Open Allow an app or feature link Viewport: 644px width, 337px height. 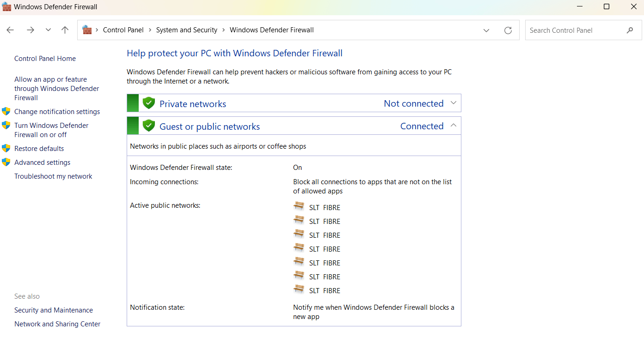coord(56,89)
